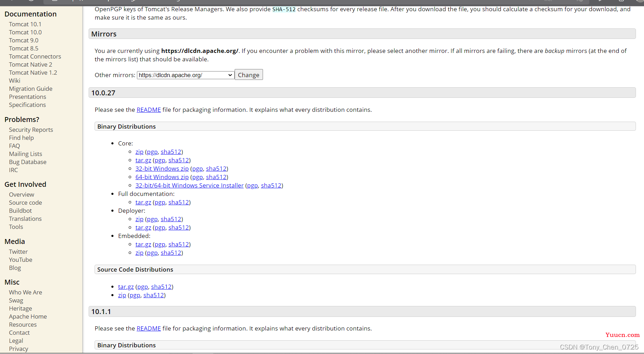
Task: Open sha512 for Embedded zip
Action: coord(171,253)
